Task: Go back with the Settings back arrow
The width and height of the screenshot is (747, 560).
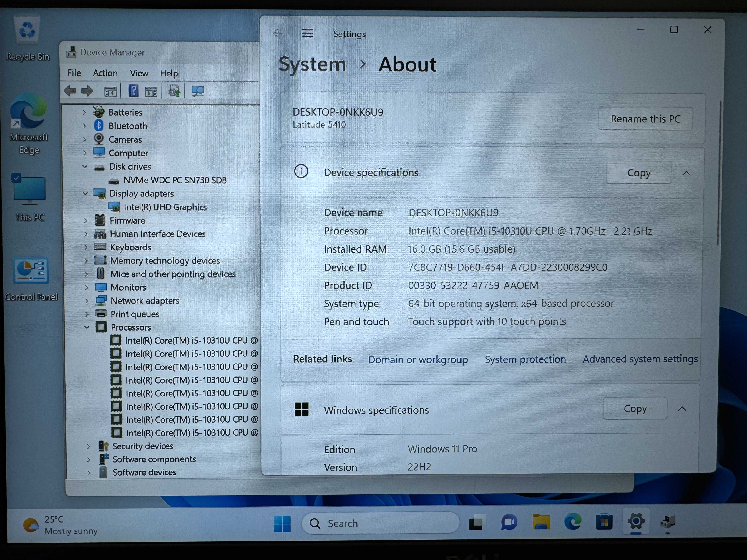Action: pos(278,33)
